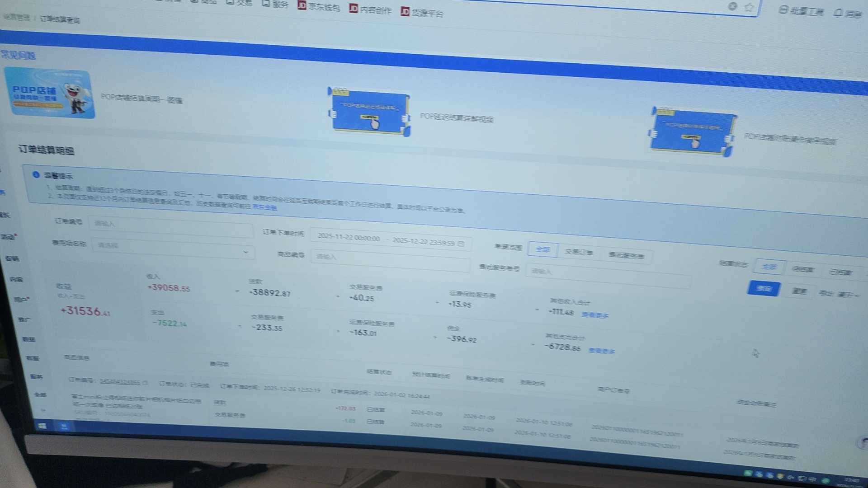Open the 货源平台 bookmark
Viewport: 868px width, 488px height.
pyautogui.click(x=423, y=13)
